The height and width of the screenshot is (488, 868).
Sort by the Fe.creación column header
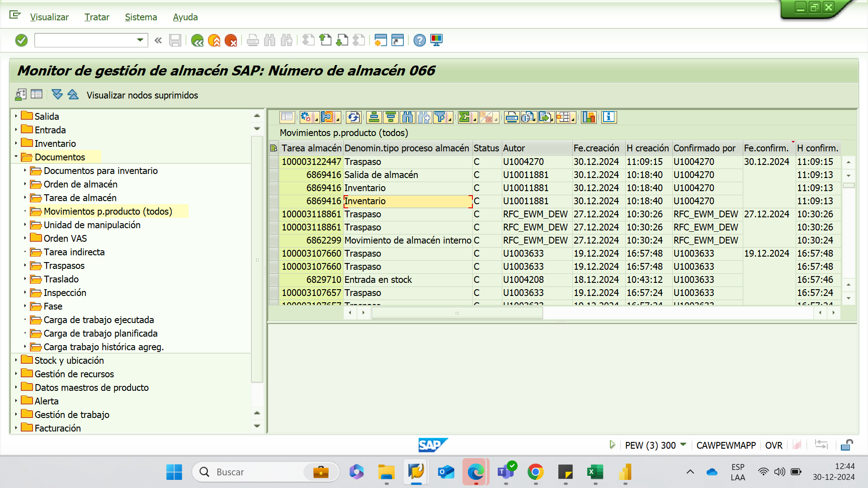coord(599,148)
